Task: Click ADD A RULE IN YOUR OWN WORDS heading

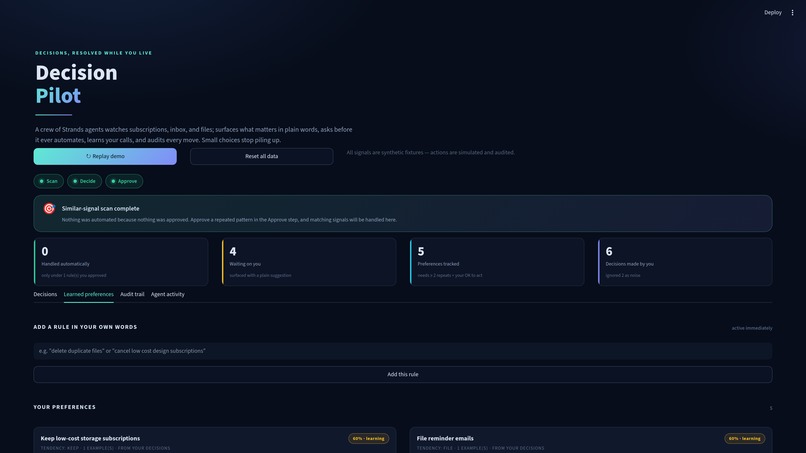Action: 85,327
